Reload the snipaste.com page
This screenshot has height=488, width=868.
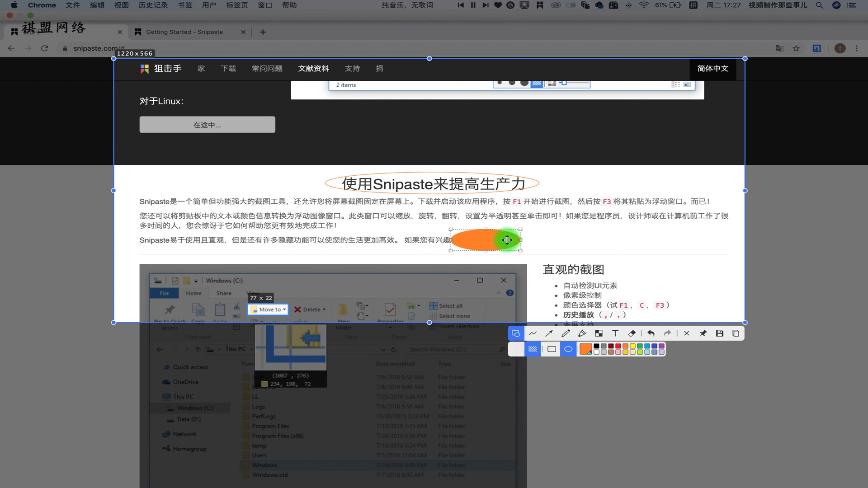coord(44,48)
